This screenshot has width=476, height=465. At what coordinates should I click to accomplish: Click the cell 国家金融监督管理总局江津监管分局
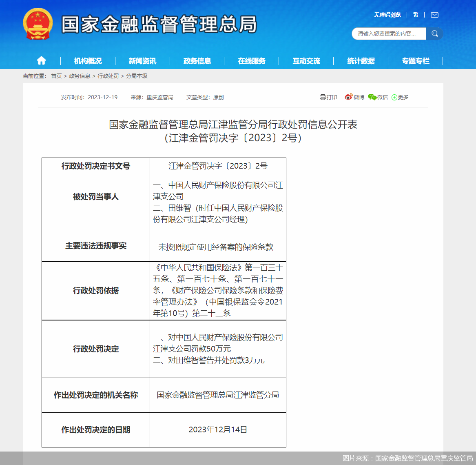[x=218, y=395]
